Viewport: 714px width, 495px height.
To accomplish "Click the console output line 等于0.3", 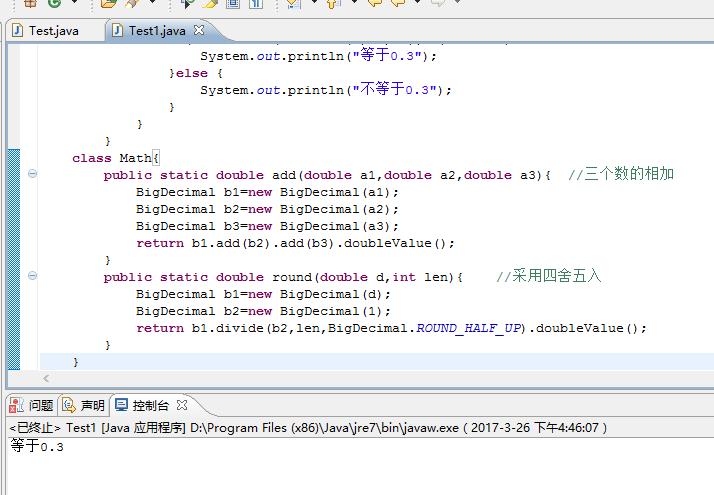I will 37,447.
